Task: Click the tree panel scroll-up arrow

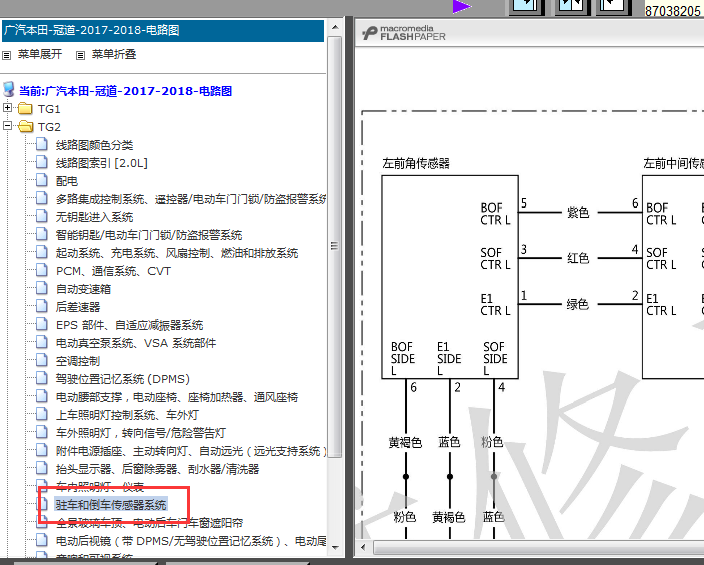Action: coord(335,27)
